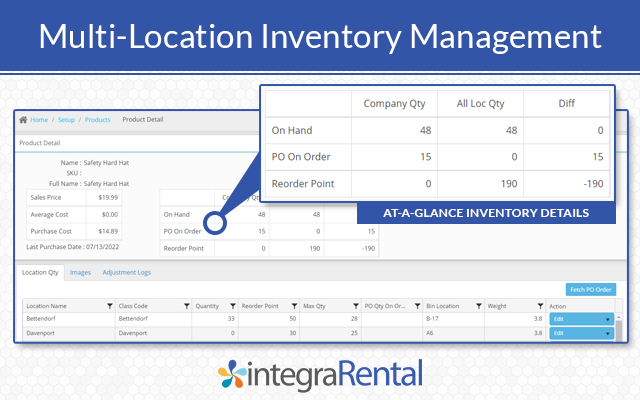Screen dimensions: 640x400
Task: Expand Edit dropdown arrow for Davenport row
Action: click(x=608, y=333)
